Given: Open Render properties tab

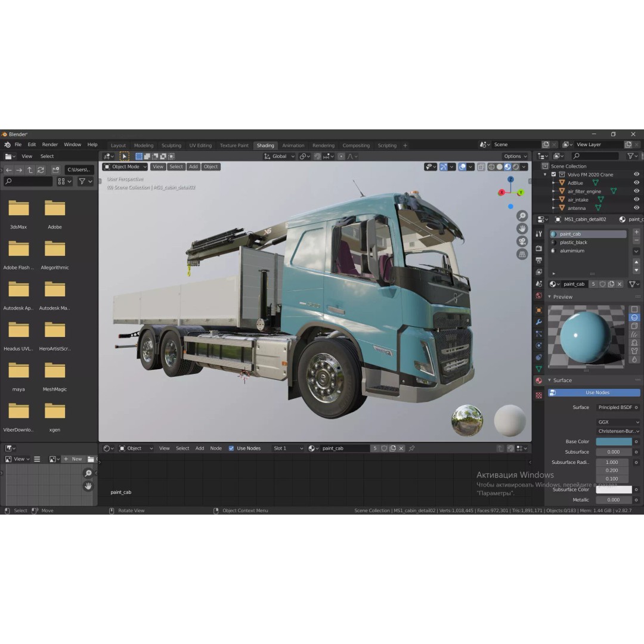Looking at the screenshot, I should point(539,249).
